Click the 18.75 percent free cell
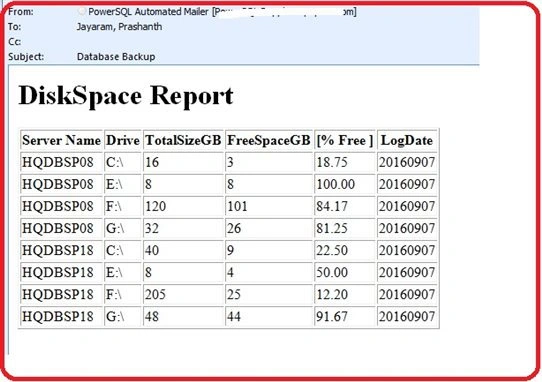 345,162
